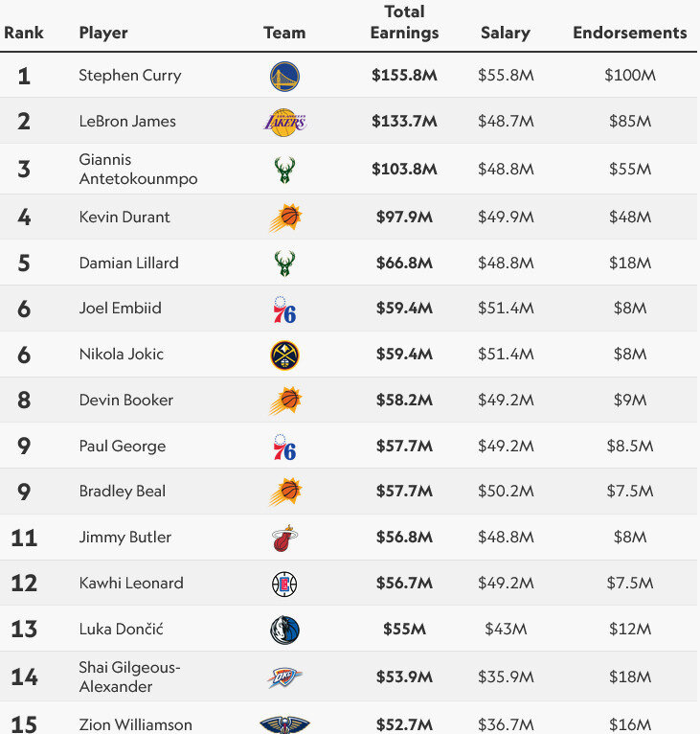Click the Clippers logo beside Kawhi Leonard

click(284, 584)
